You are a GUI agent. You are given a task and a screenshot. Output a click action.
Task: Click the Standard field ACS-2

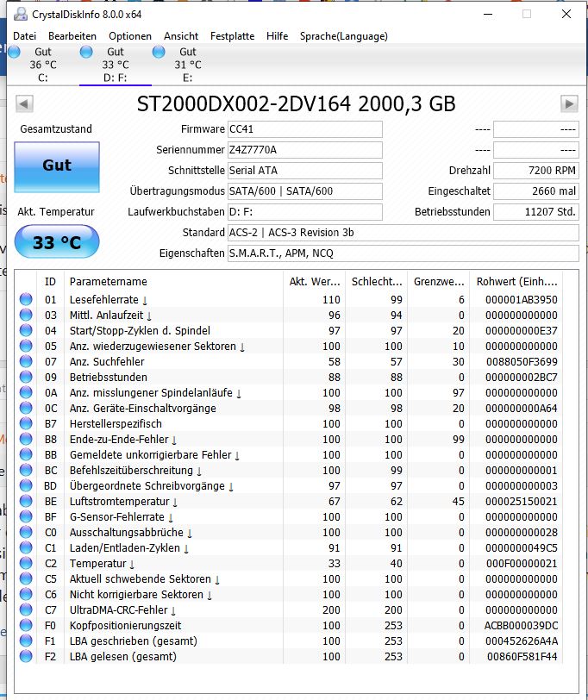[403, 233]
